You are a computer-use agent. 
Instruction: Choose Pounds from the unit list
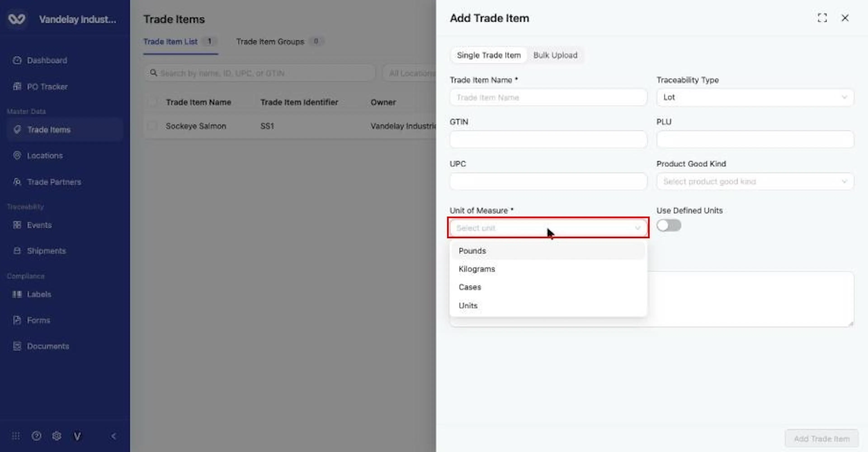click(548, 251)
